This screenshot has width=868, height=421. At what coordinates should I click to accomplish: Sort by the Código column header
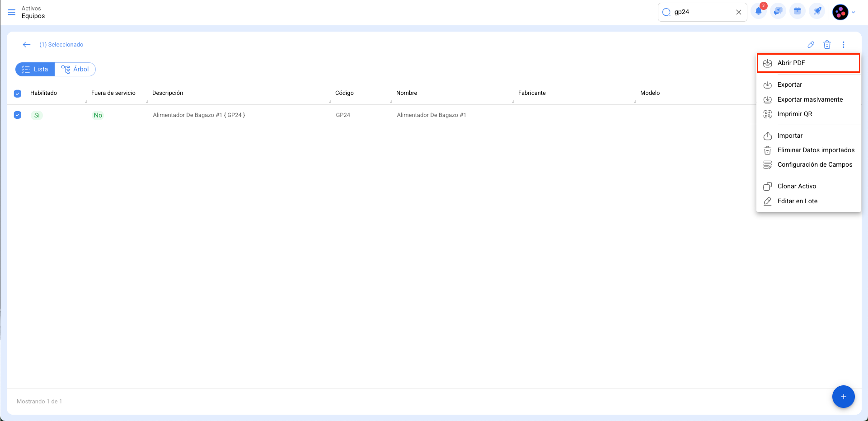[344, 93]
